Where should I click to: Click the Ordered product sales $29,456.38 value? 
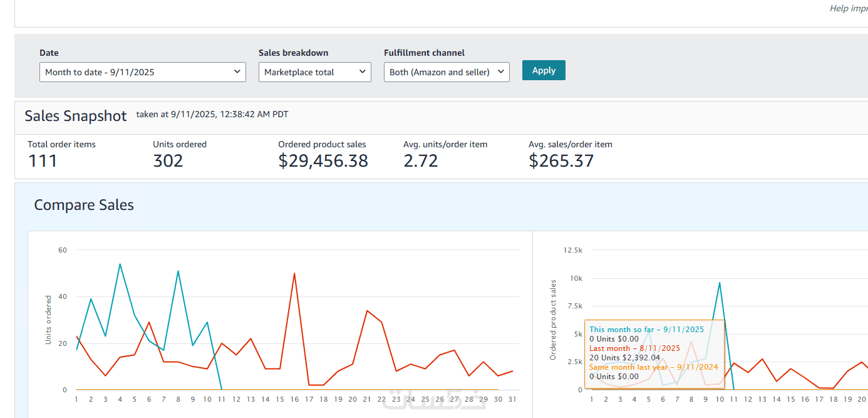[323, 161]
